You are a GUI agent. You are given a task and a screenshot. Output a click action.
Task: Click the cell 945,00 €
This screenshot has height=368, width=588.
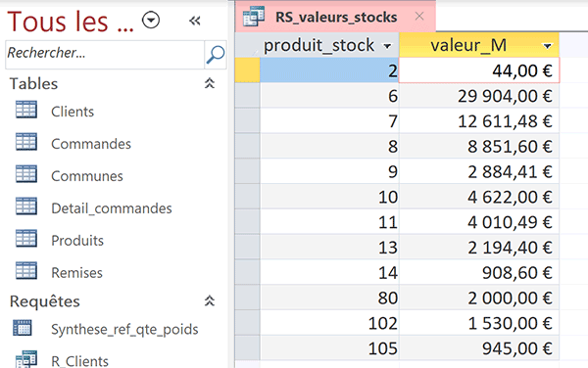[x=479, y=348]
